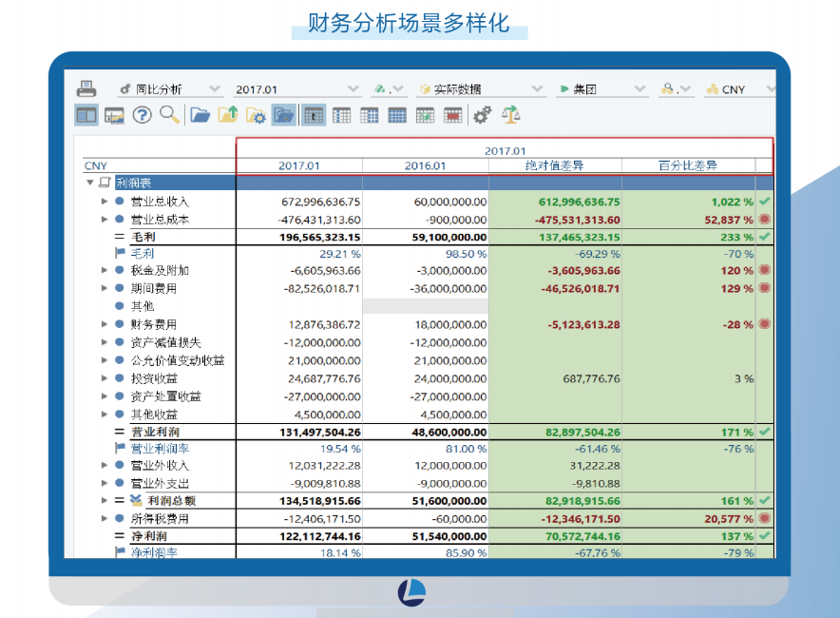Expand the 营业总收入 row
The width and height of the screenshot is (840, 618).
pyautogui.click(x=105, y=202)
